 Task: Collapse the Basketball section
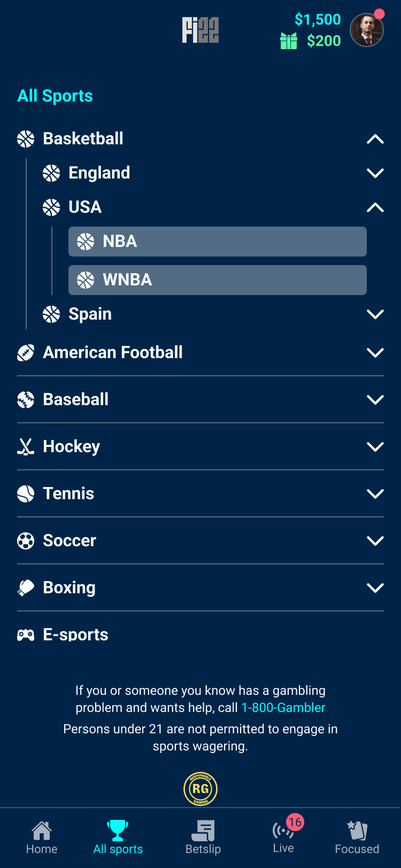375,139
